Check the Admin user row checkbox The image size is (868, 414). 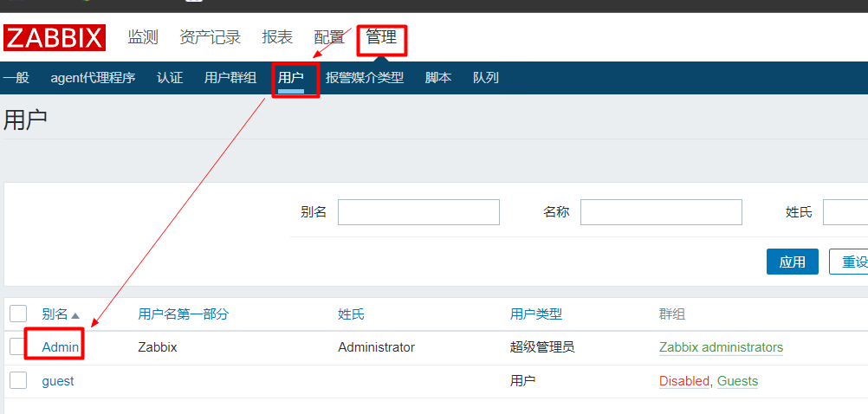[x=18, y=347]
